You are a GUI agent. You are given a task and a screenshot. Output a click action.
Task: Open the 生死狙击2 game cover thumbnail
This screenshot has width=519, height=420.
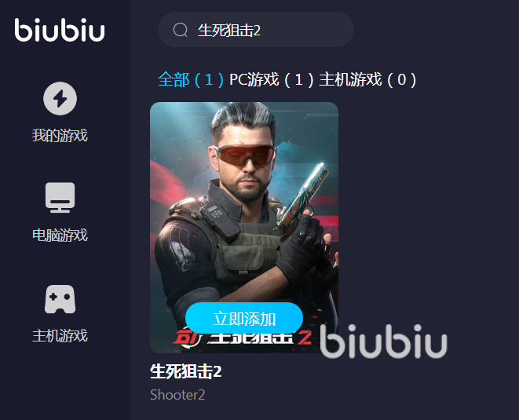(x=244, y=228)
